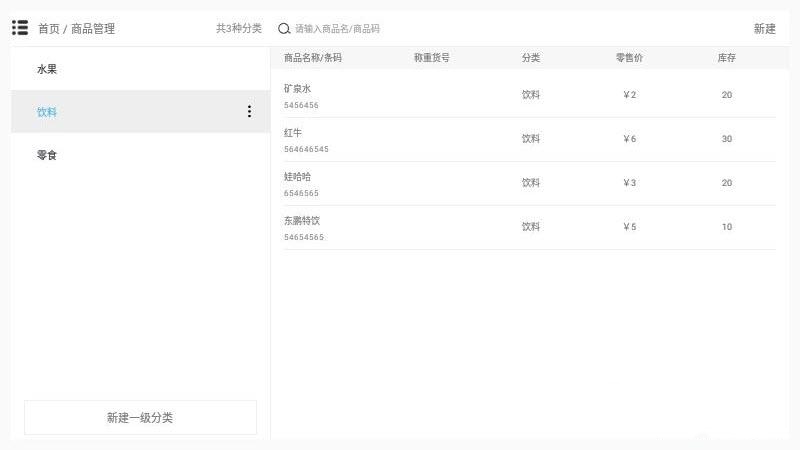
Task: Click the 新建一级分类 button
Action: coord(140,417)
